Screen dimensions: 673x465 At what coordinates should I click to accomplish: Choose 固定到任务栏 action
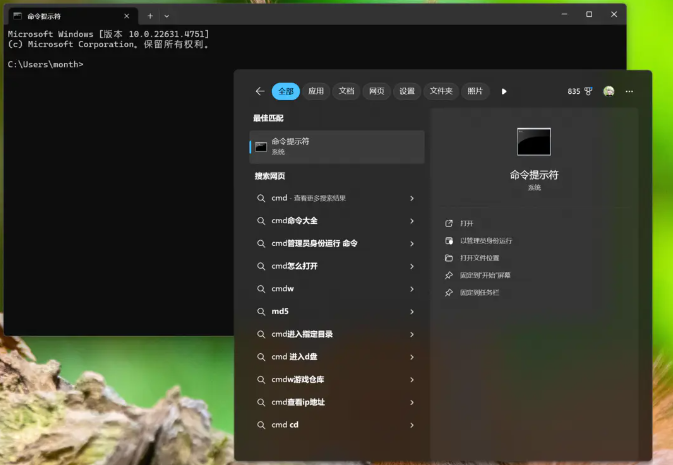[479, 292]
